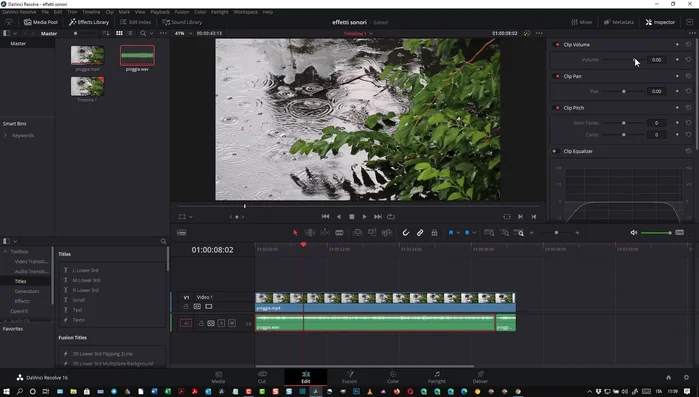Screen dimensions: 699x397
Task: Open Timeline View Options icon
Action: 181,233
